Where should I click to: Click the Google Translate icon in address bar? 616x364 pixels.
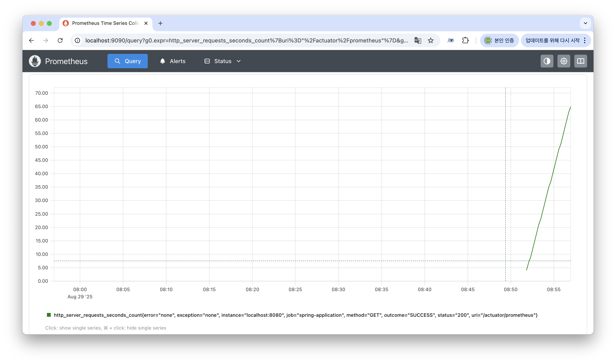[x=417, y=40]
